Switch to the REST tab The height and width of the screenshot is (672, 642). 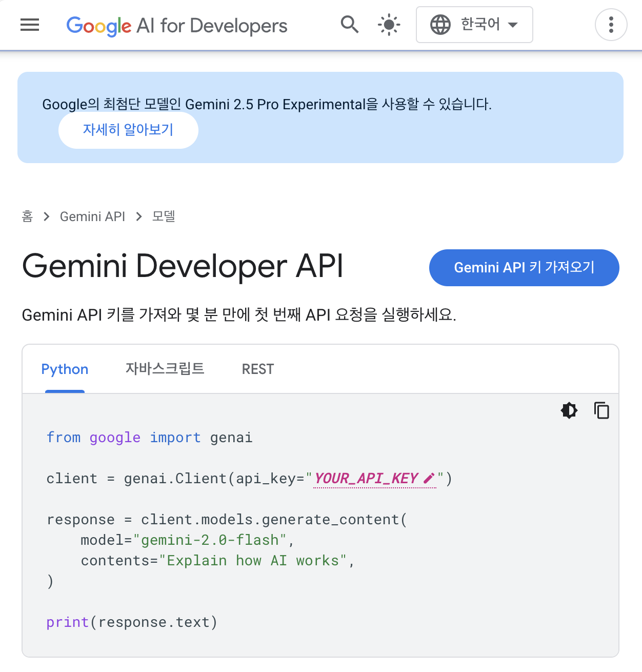tap(257, 369)
